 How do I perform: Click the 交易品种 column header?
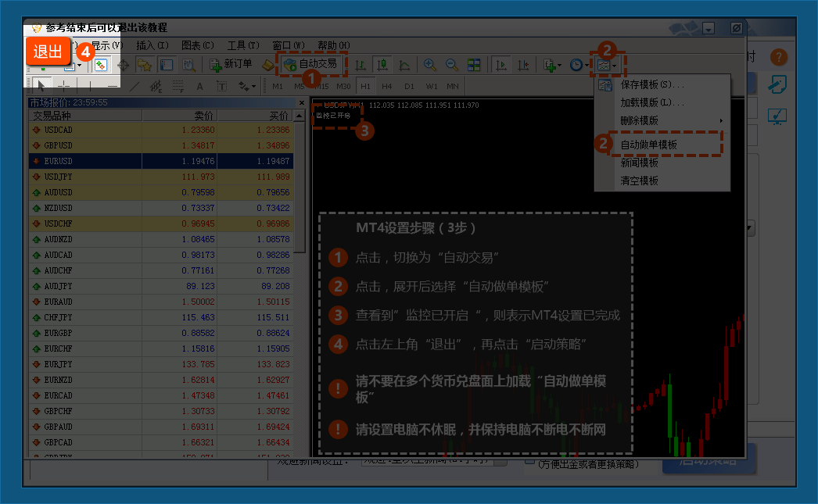point(85,115)
